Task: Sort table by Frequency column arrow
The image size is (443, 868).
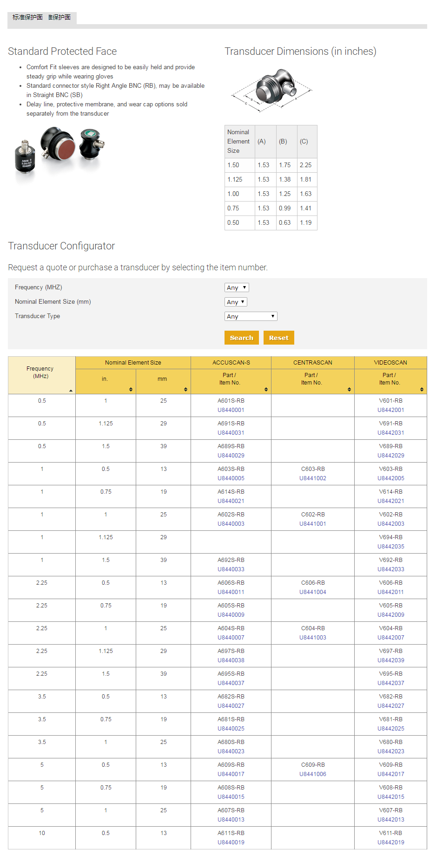Action: pyautogui.click(x=71, y=391)
